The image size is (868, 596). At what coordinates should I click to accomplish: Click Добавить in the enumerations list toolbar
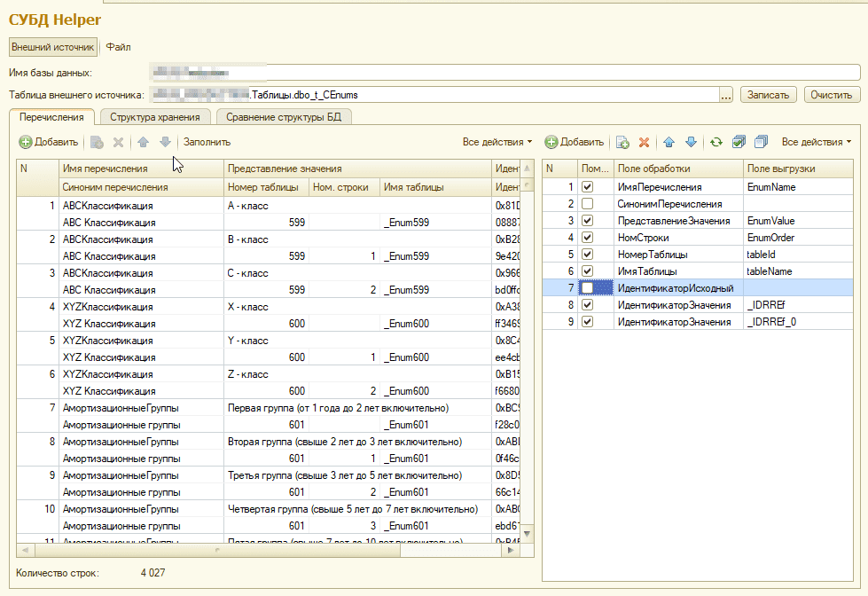pyautogui.click(x=49, y=143)
